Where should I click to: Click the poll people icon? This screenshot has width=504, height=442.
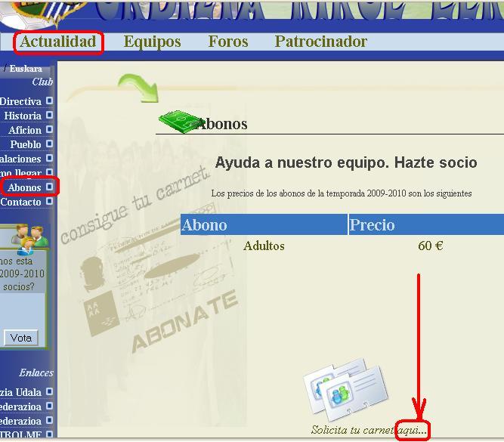pyautogui.click(x=30, y=238)
